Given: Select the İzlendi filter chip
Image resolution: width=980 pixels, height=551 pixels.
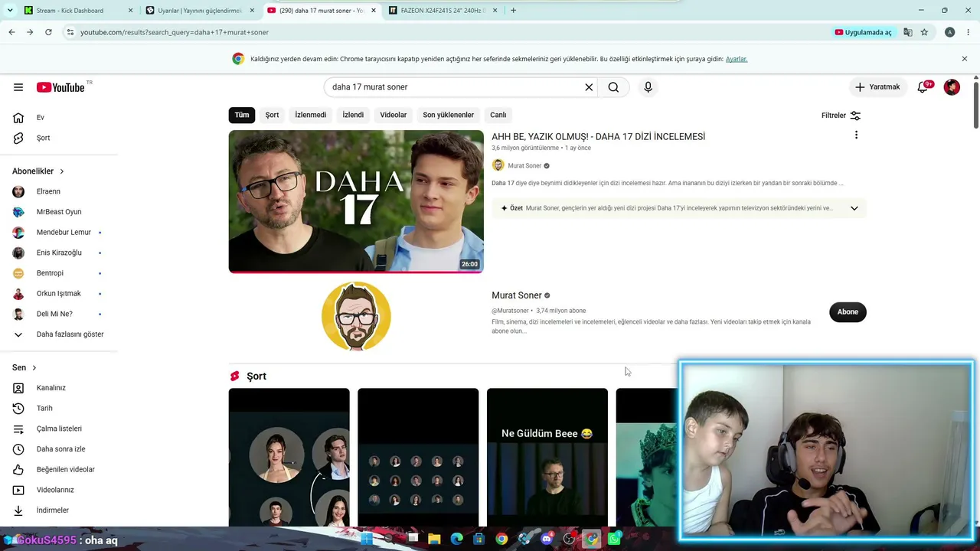Looking at the screenshot, I should click(x=353, y=115).
